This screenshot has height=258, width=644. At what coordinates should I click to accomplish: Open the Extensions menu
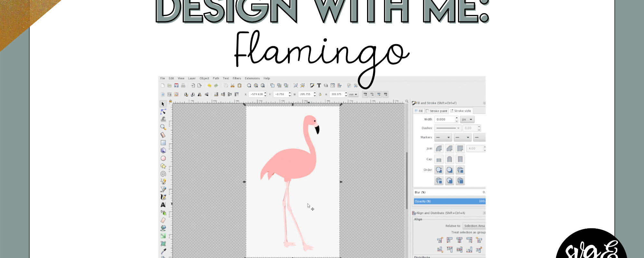252,78
